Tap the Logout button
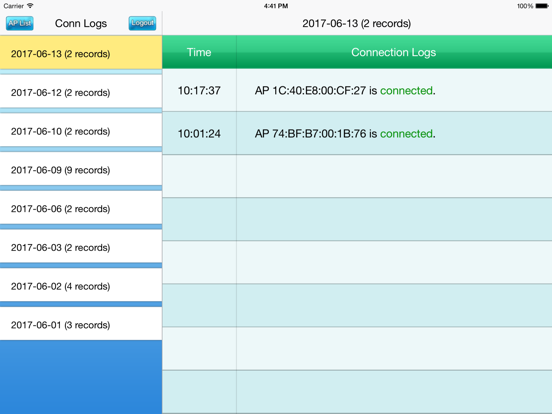 click(142, 23)
